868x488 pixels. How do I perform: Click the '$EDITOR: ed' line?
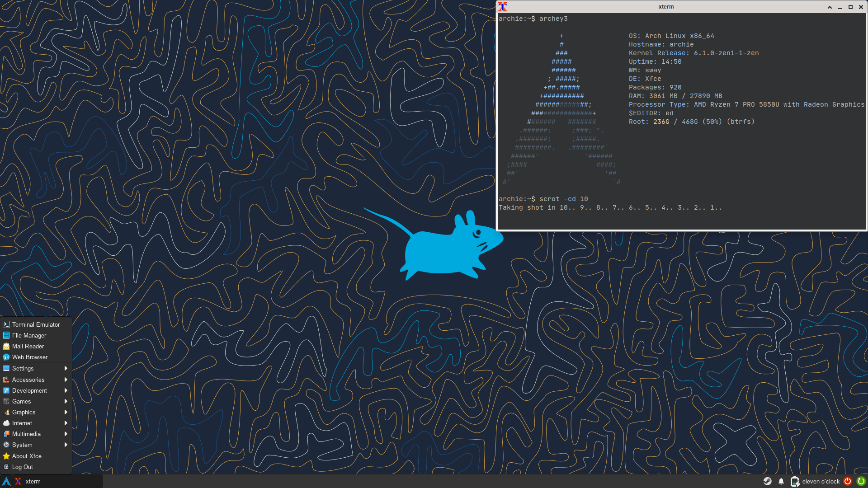(651, 113)
